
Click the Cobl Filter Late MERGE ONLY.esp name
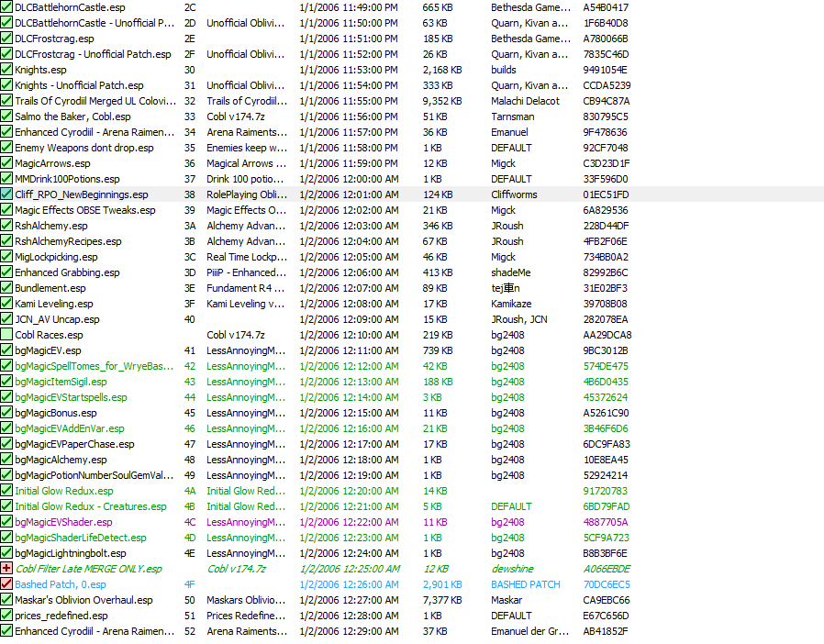pos(89,569)
